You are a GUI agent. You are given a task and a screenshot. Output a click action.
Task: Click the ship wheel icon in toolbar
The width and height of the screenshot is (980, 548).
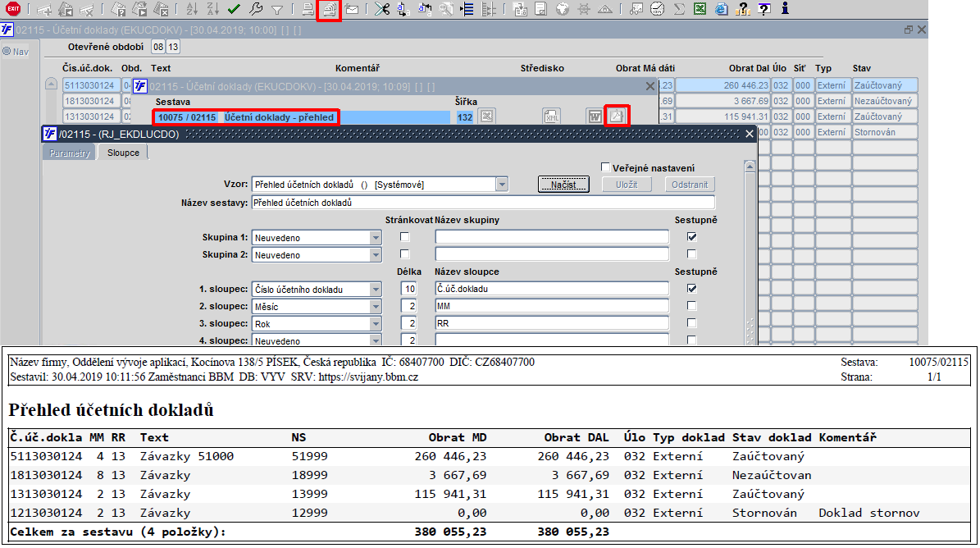(x=584, y=9)
